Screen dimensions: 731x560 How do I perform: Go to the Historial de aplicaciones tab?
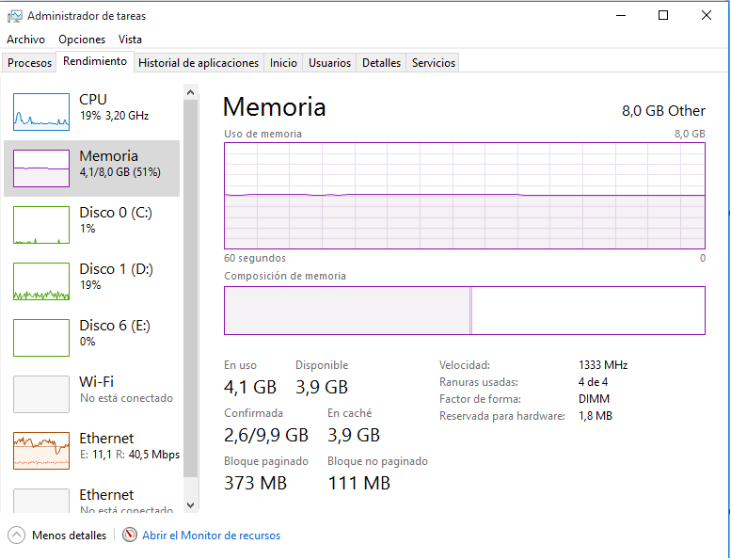[x=199, y=63]
